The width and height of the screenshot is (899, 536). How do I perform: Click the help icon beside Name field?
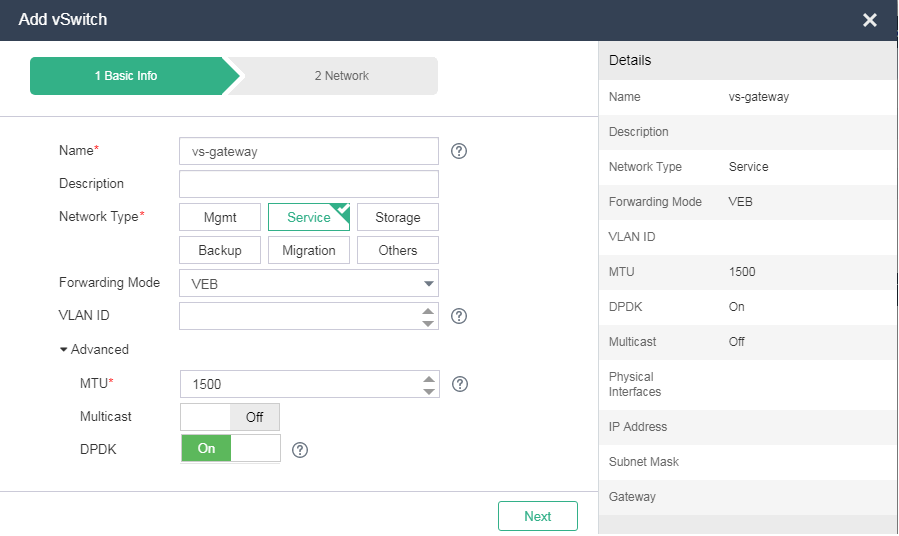click(x=459, y=151)
